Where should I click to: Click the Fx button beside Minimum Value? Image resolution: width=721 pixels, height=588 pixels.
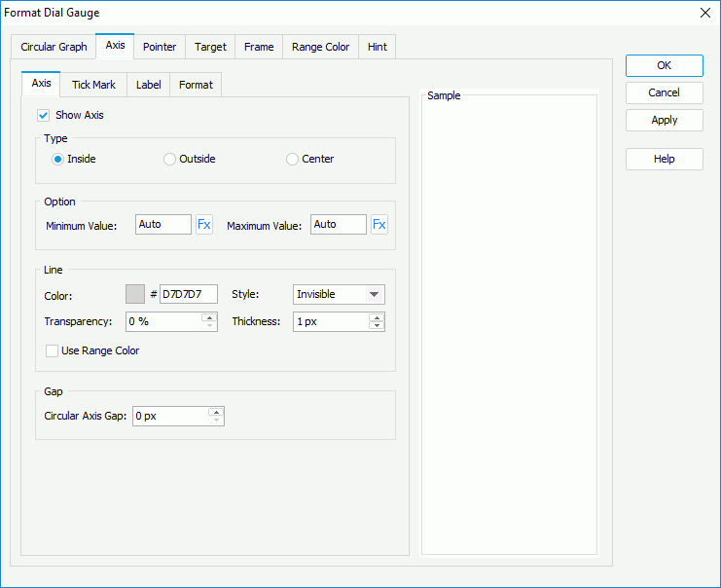click(x=204, y=225)
